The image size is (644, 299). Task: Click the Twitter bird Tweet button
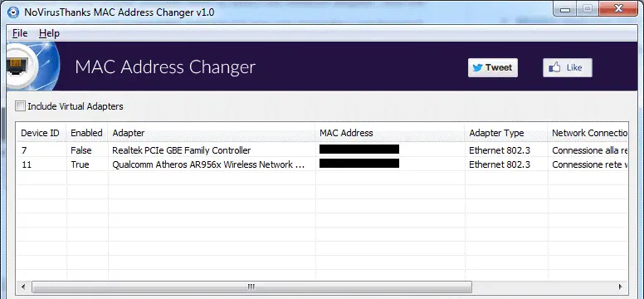493,68
